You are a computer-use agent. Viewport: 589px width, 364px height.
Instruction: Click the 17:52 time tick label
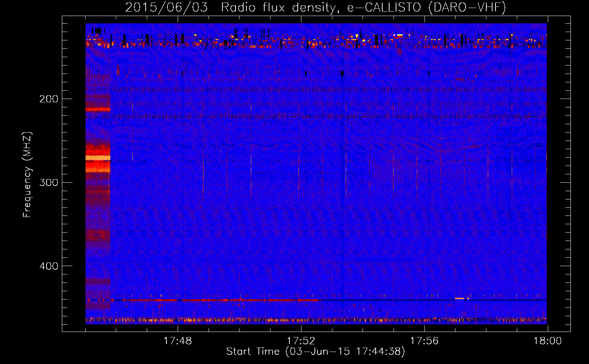click(x=301, y=341)
